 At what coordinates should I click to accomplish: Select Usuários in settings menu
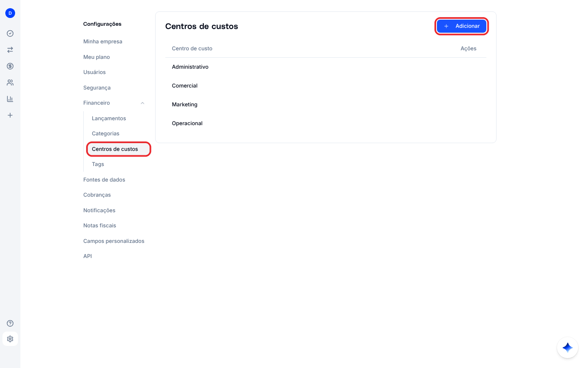pos(95,72)
